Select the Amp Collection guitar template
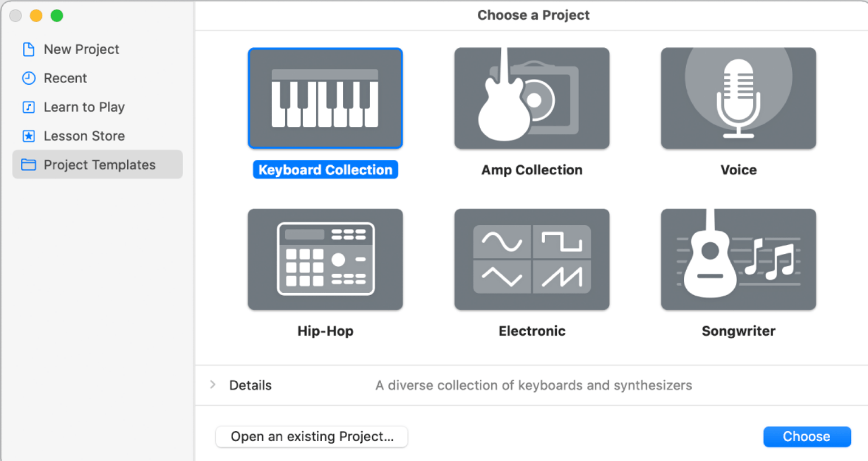The image size is (868, 461). 531,98
